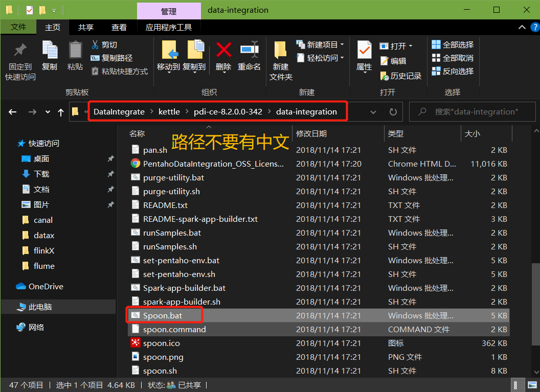Click the Refresh address bar icon
This screenshot has width=540, height=392.
coord(393,112)
